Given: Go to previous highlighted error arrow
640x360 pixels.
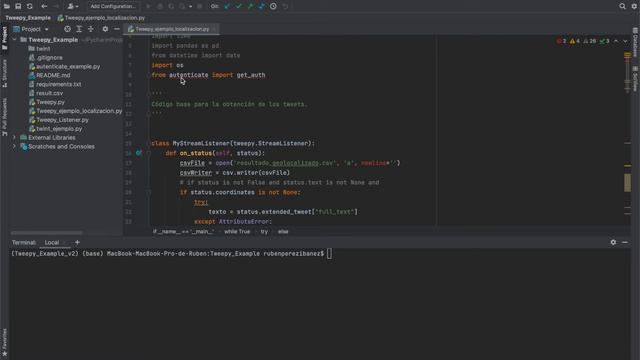Looking at the screenshot, I should (616, 41).
